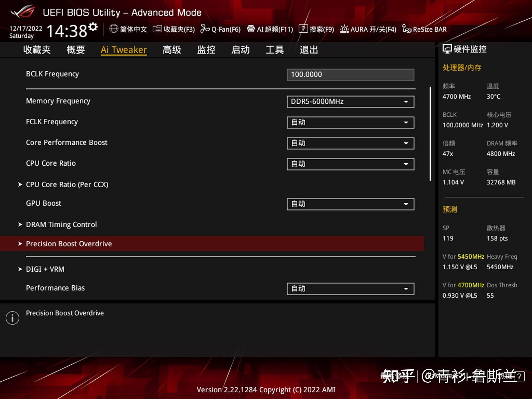Click the 1.104 V MC voltage value
The image size is (532, 399).
[453, 182]
